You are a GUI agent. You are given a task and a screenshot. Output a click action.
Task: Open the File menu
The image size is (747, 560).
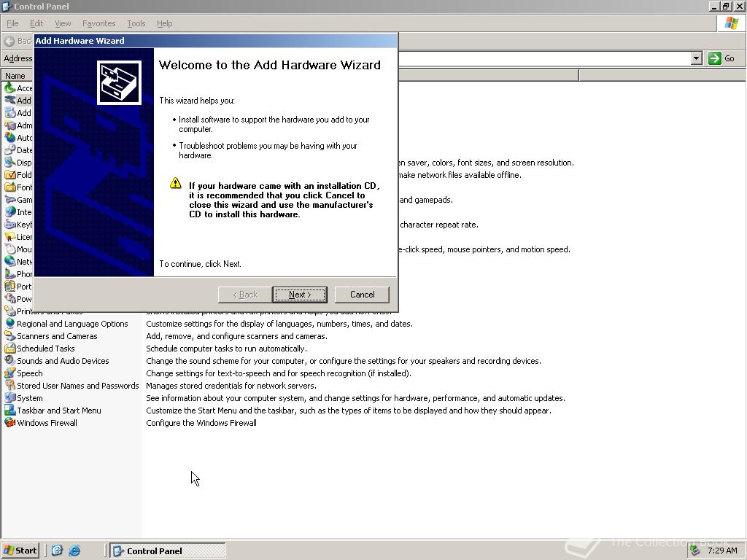click(x=12, y=23)
